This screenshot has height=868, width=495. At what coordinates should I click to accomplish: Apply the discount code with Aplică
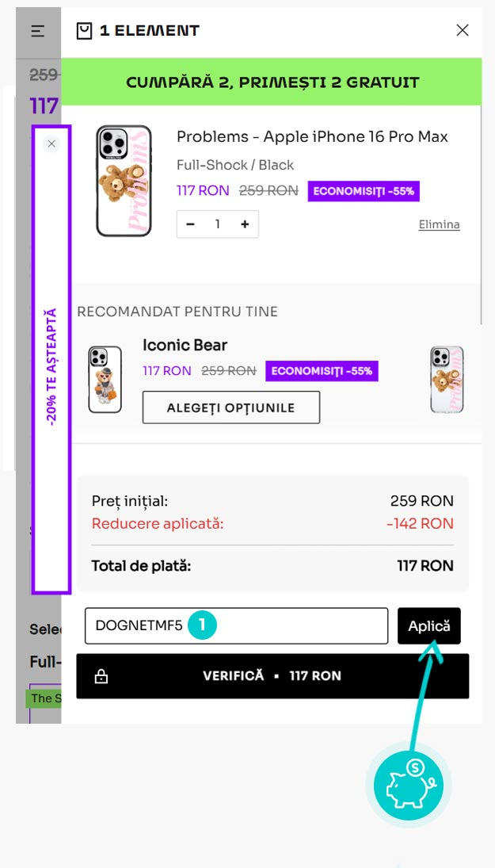pos(428,625)
